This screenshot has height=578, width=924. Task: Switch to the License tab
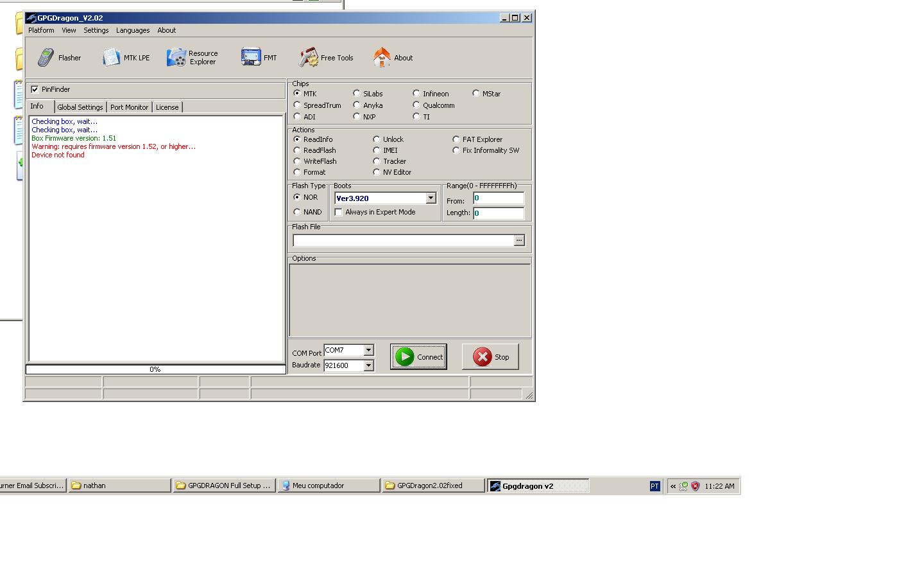tap(167, 107)
